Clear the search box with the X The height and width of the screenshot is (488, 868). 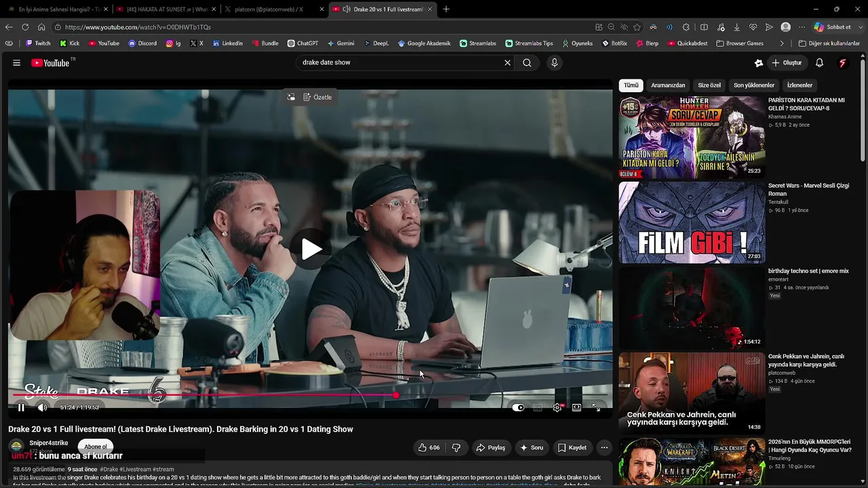click(x=507, y=62)
